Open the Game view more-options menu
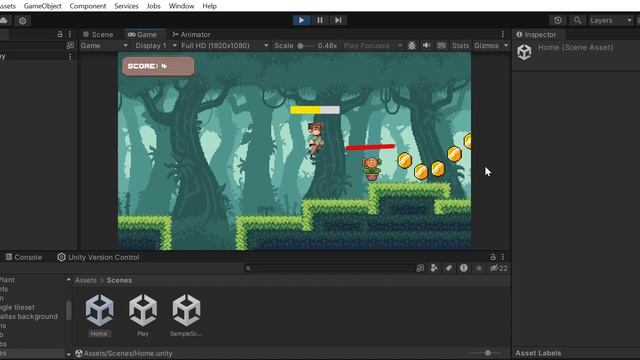 (503, 34)
